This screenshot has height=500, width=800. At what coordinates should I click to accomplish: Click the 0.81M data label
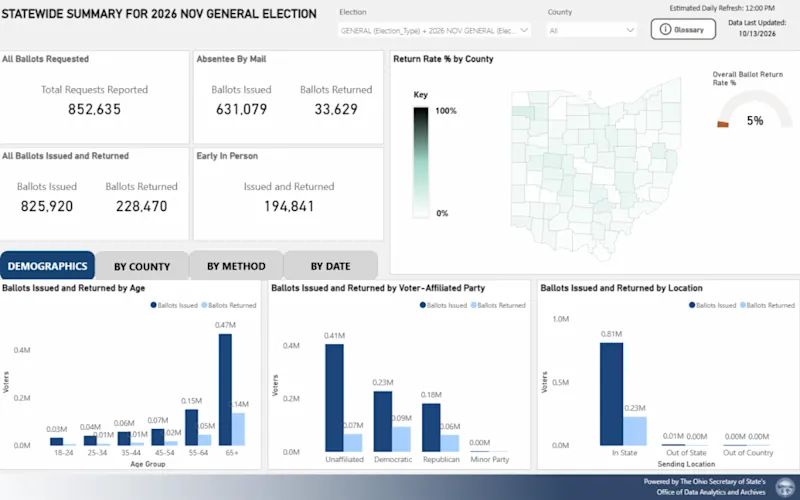click(x=611, y=334)
